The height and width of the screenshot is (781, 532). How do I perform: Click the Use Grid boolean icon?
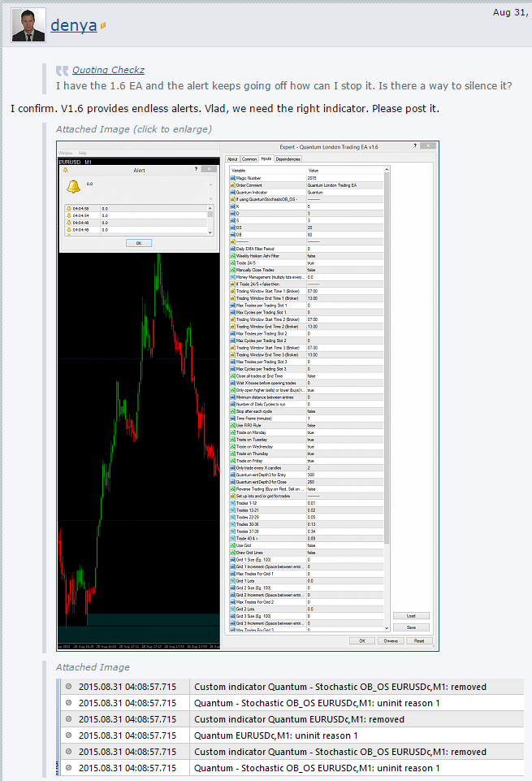pos(232,545)
